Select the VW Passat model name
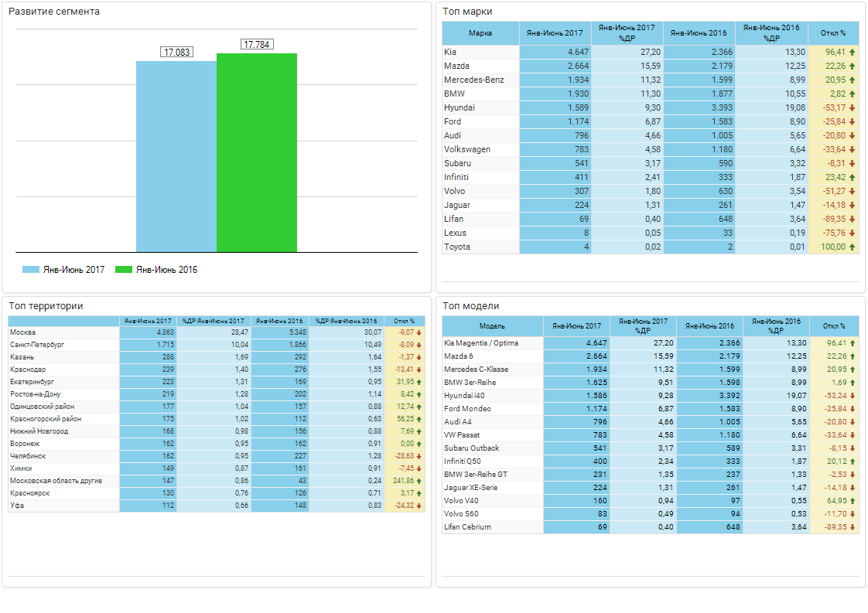Image resolution: width=868 pixels, height=613 pixels. click(462, 435)
